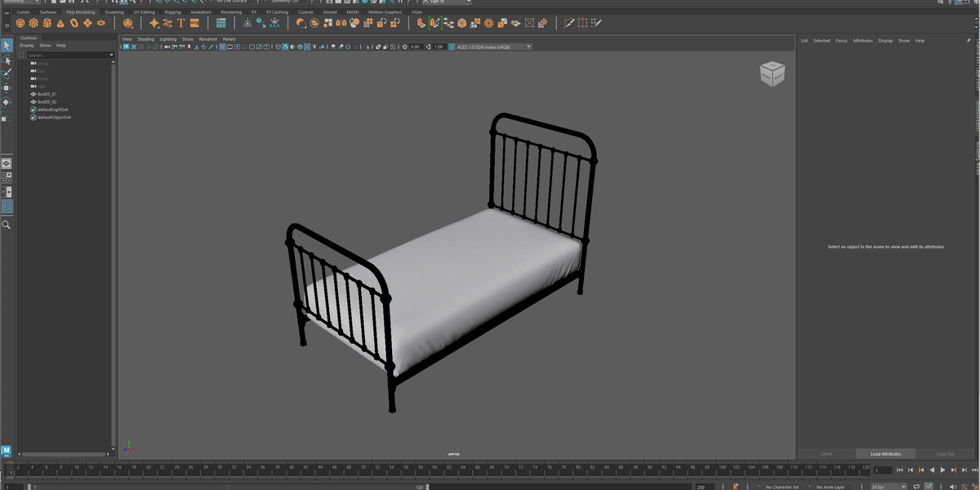The image size is (980, 490).
Task: Open the 24 fps frame rate dropdown
Action: point(889,487)
